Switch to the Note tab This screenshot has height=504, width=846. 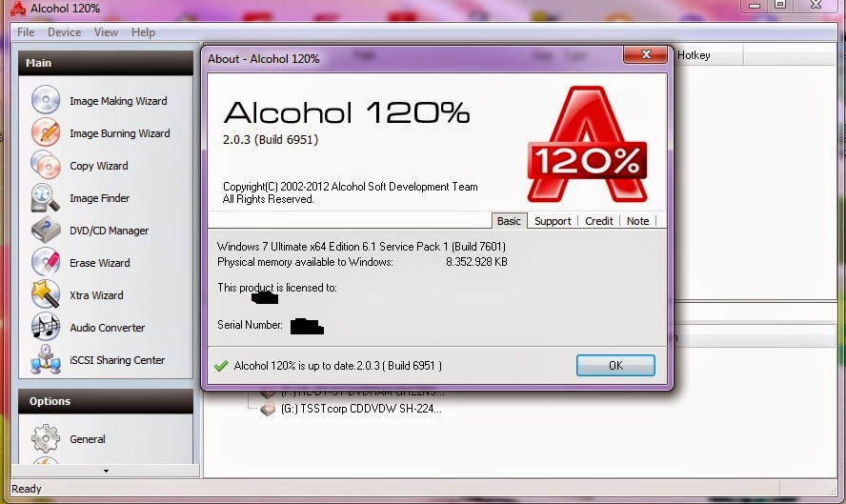[637, 221]
